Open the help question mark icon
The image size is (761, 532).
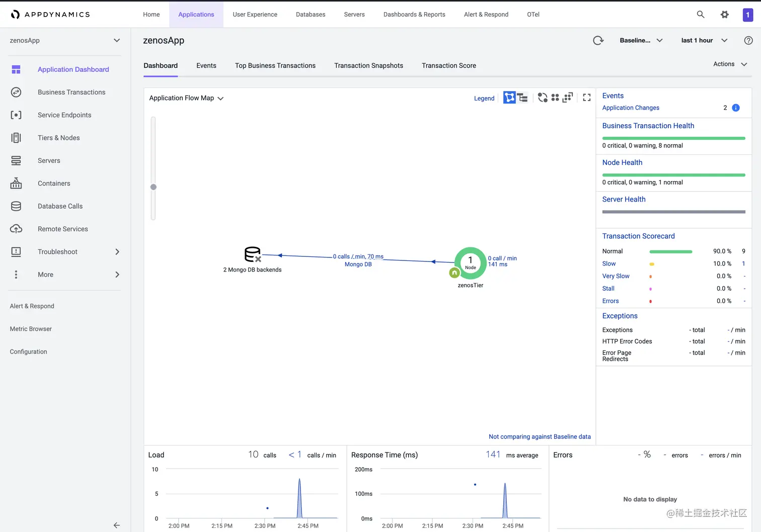pyautogui.click(x=748, y=41)
